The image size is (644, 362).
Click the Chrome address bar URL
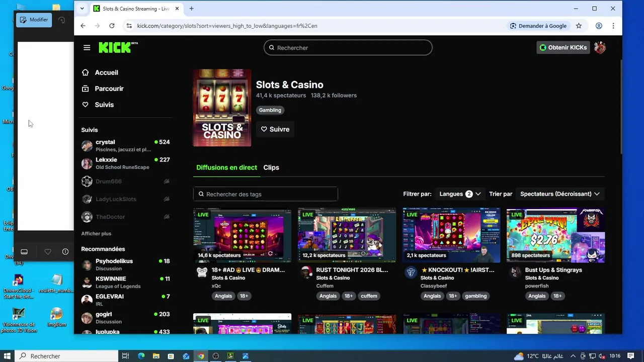tap(227, 26)
